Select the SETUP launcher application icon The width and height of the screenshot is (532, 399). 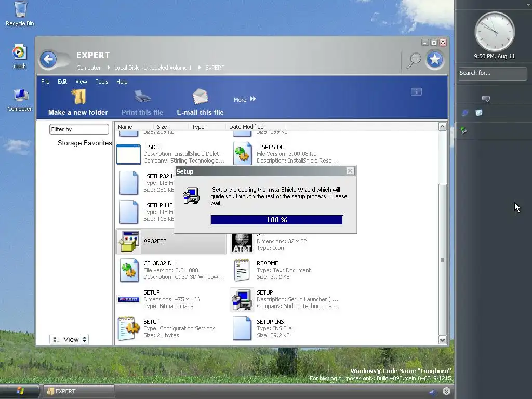point(242,300)
